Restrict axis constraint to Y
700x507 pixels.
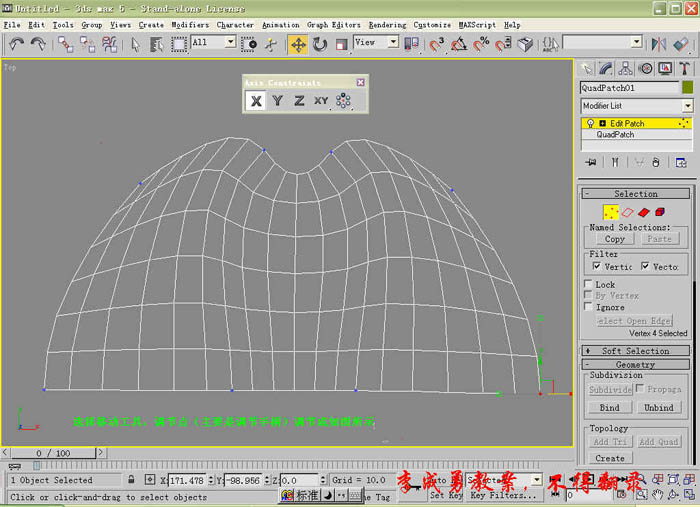(x=277, y=101)
